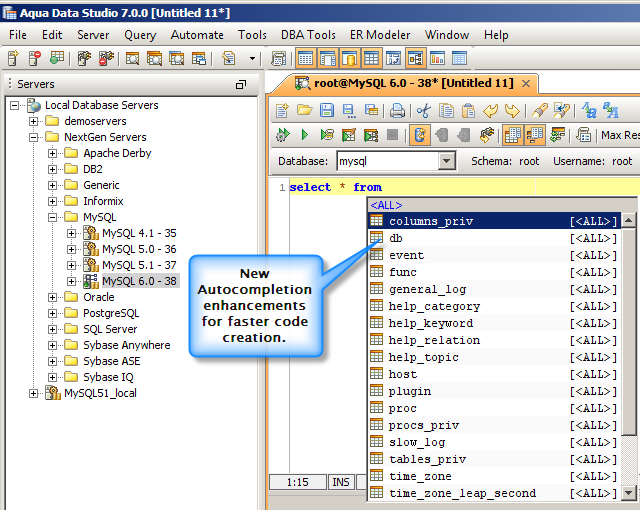Screen dimensions: 640x510
Task: Toggle the first highlighted table view button
Action: (x=305, y=59)
